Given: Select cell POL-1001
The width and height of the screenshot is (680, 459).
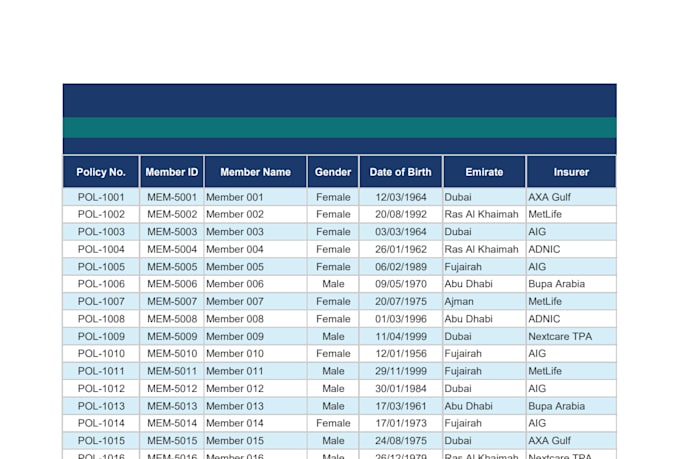Looking at the screenshot, I should click(x=101, y=197).
